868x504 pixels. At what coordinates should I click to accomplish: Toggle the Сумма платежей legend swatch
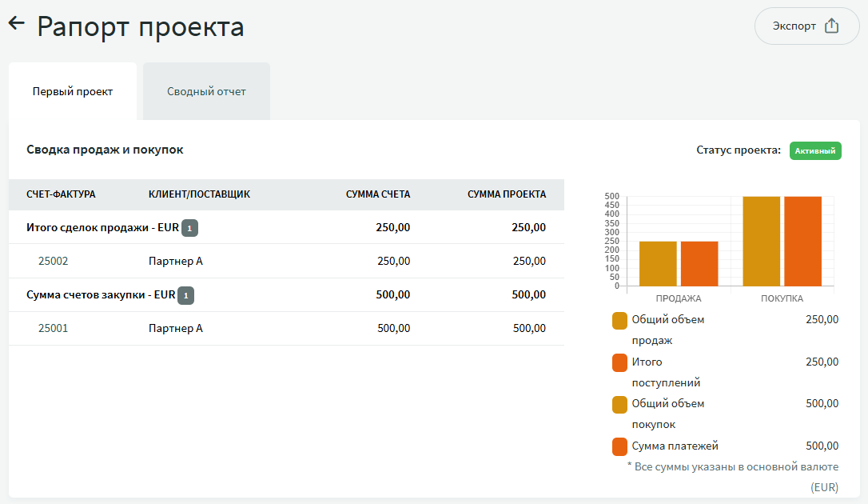click(619, 446)
